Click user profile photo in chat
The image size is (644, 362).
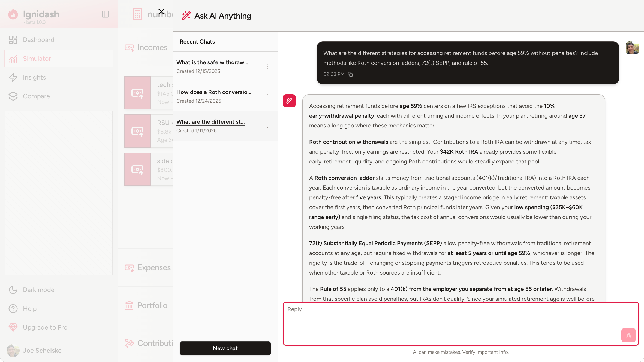[632, 48]
